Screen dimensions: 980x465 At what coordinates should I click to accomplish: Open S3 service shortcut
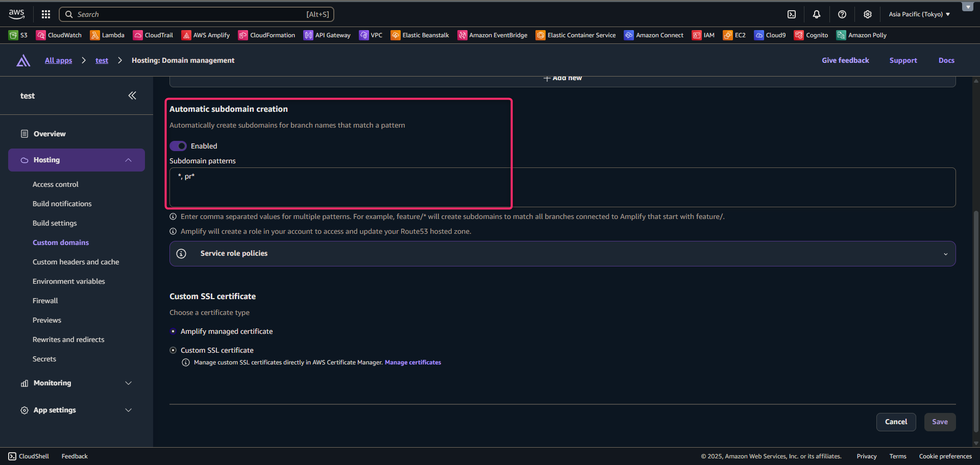(18, 35)
